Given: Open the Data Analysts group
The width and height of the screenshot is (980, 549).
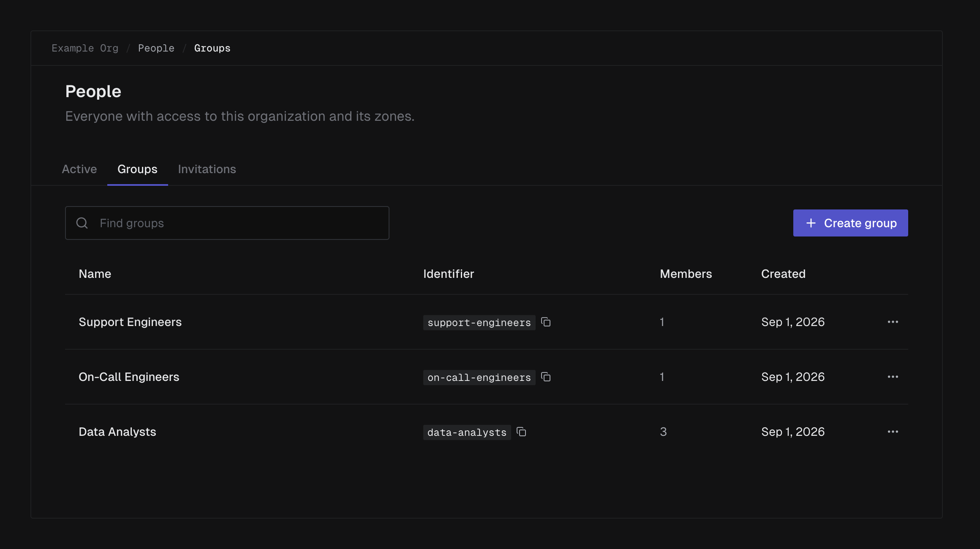Looking at the screenshot, I should pyautogui.click(x=117, y=432).
